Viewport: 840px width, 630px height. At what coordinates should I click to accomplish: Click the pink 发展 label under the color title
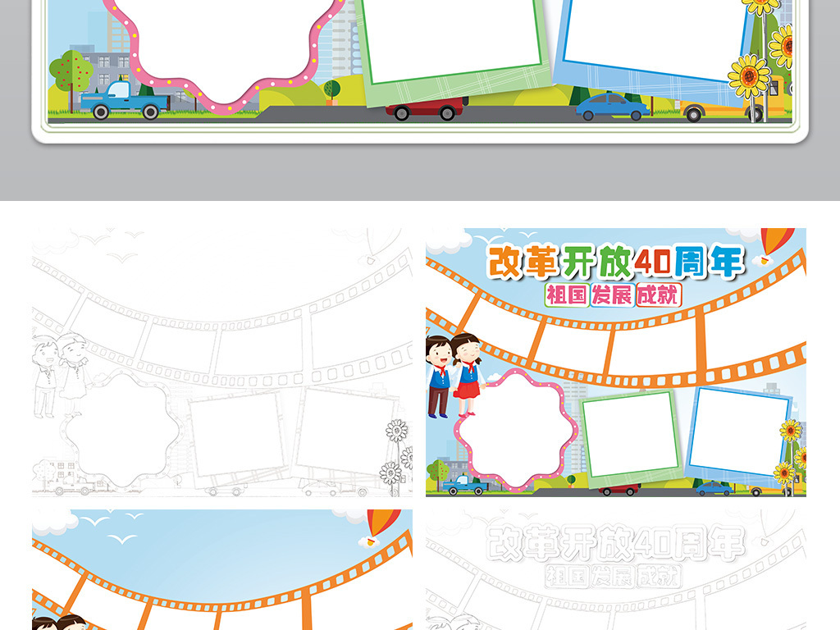tap(612, 294)
